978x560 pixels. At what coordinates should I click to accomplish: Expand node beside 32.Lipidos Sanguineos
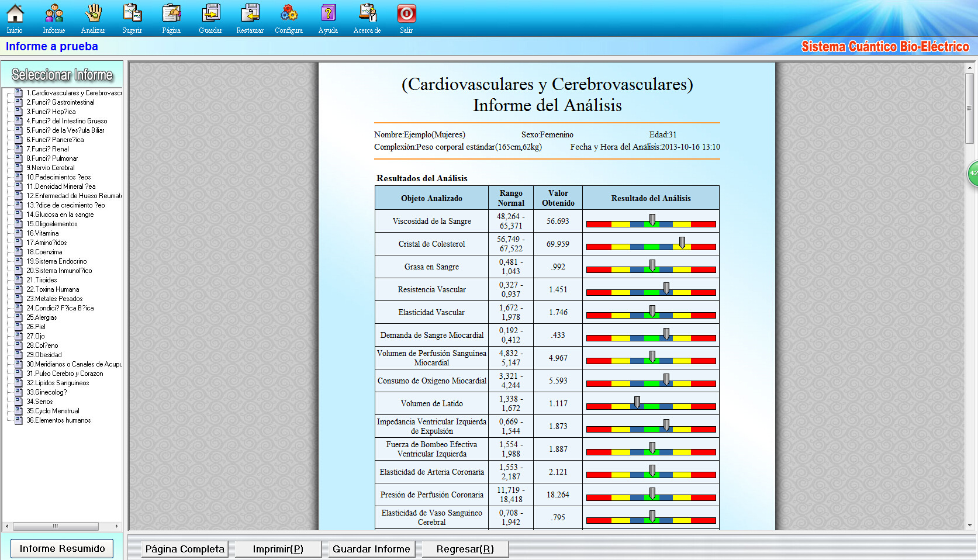point(18,382)
